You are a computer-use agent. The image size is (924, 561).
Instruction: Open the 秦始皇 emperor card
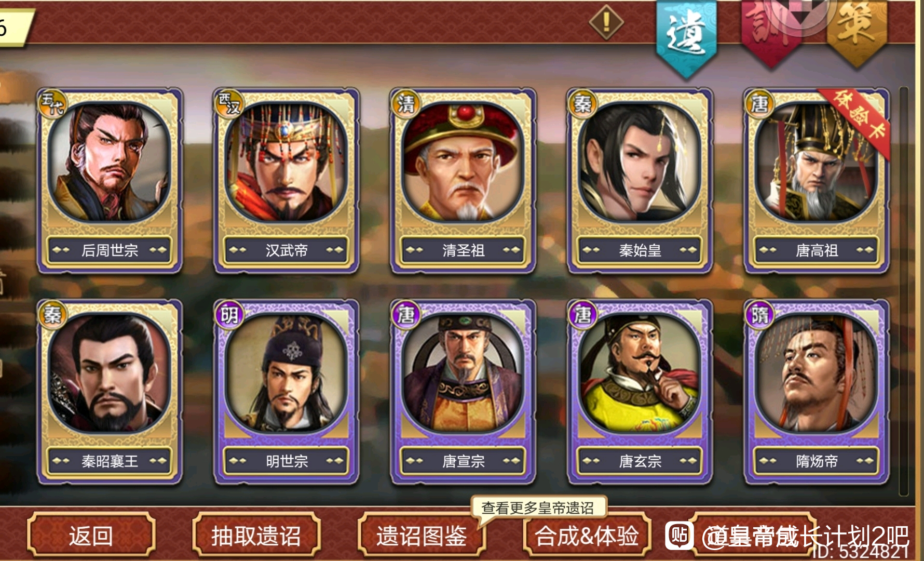click(640, 180)
